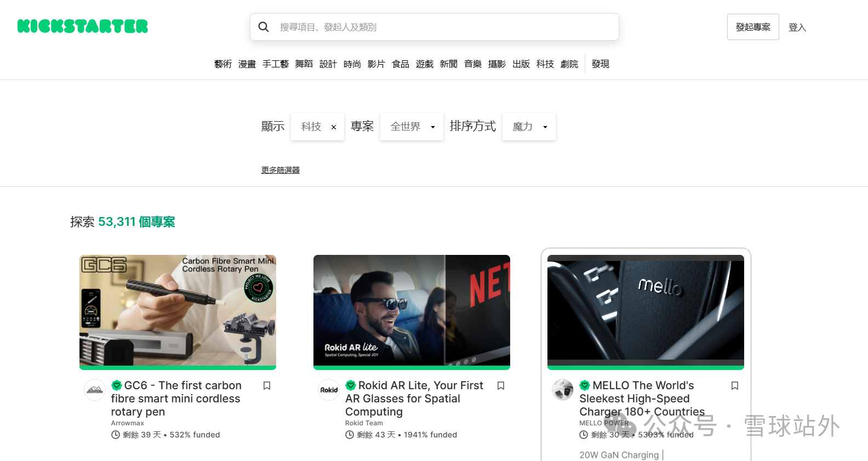
Task: Save the MELLO charger project bookmark
Action: point(735,386)
